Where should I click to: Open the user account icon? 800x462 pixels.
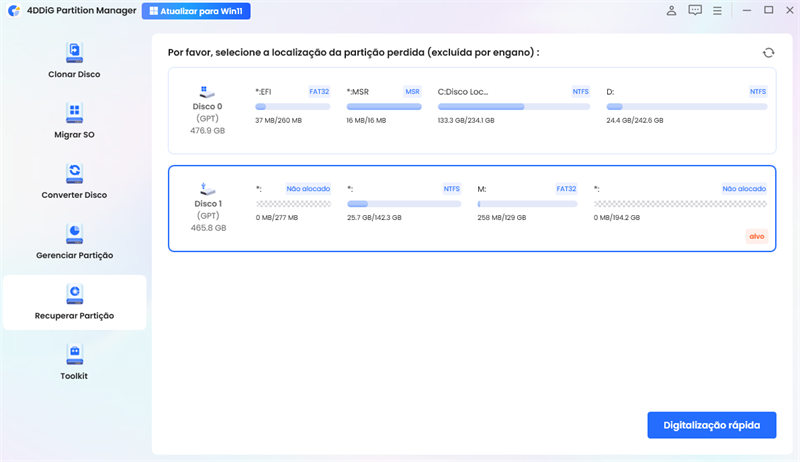click(670, 11)
